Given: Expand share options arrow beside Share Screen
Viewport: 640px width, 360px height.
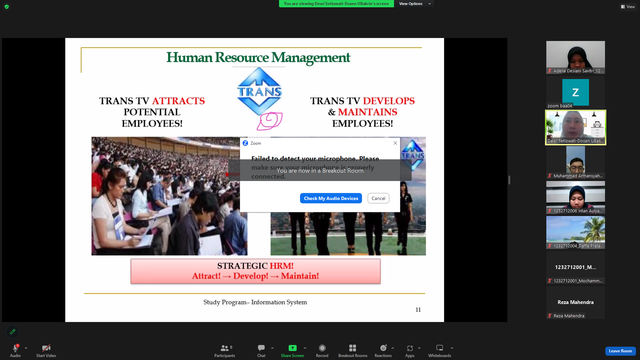Looking at the screenshot, I should click(305, 348).
